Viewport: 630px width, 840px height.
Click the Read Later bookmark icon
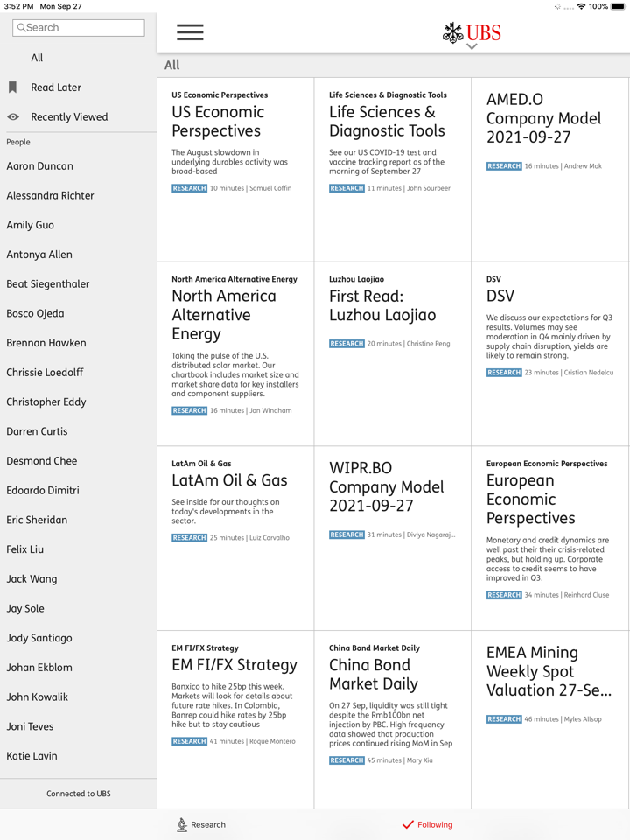point(12,87)
